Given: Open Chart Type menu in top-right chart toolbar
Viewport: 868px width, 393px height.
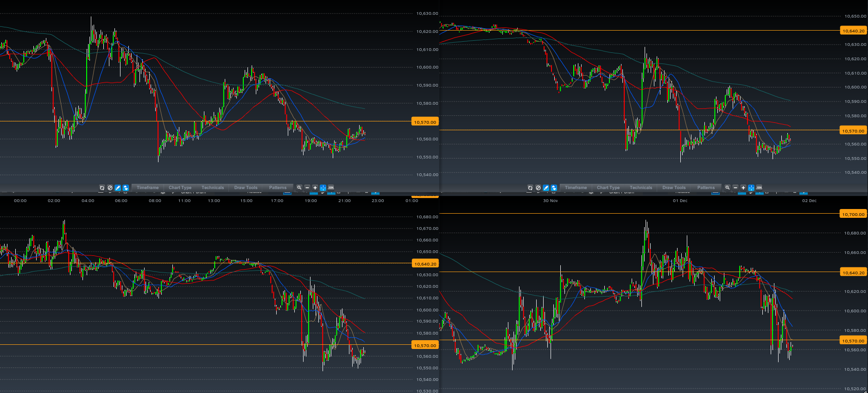Looking at the screenshot, I should point(608,188).
